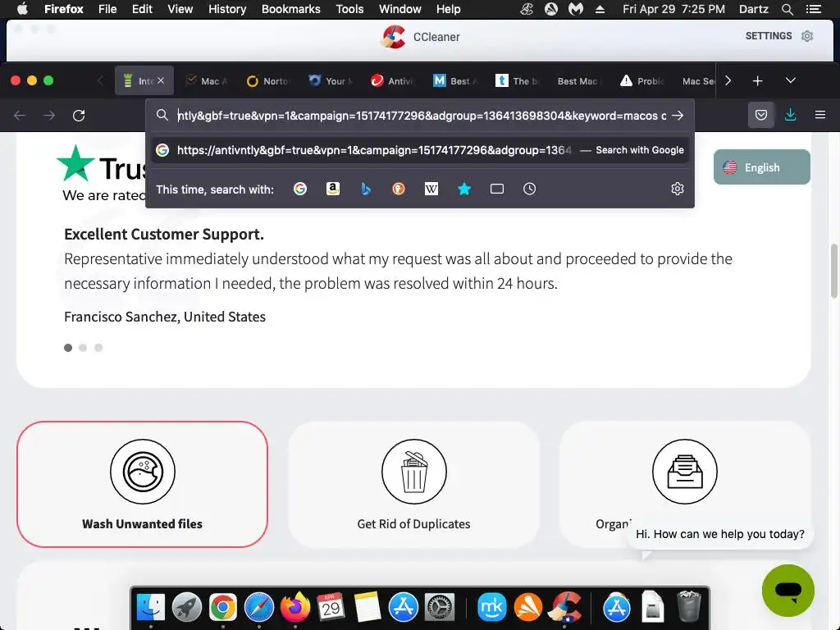Search history using the clock icon
The image size is (840, 630).
[529, 189]
